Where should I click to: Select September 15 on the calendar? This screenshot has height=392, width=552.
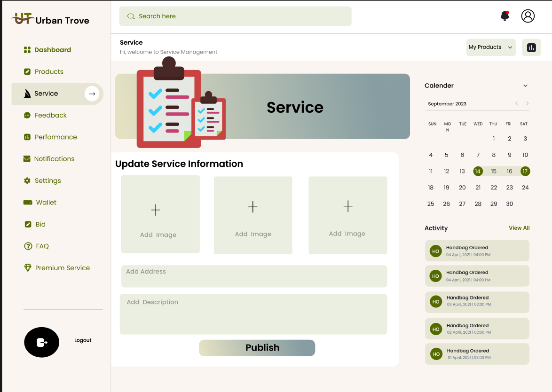[494, 172]
